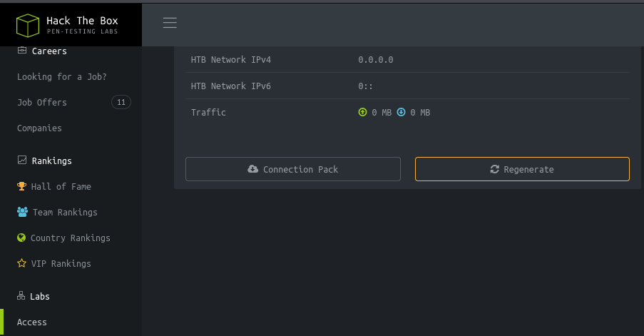The width and height of the screenshot is (644, 336).
Task: Go to Job Offers page
Action: tap(42, 103)
